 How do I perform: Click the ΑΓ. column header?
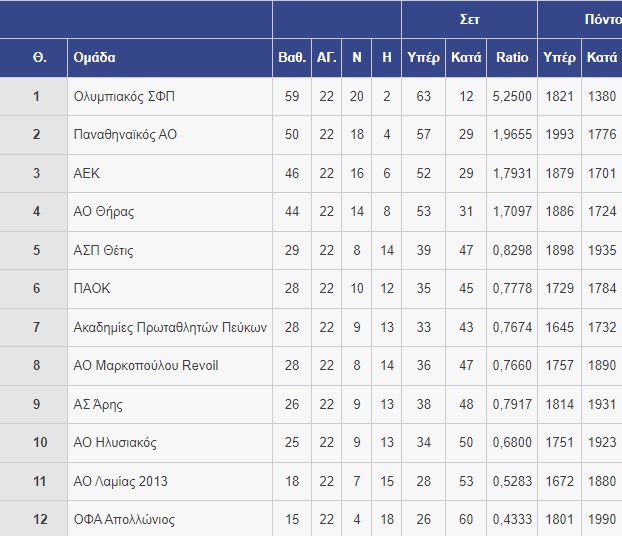[326, 58]
